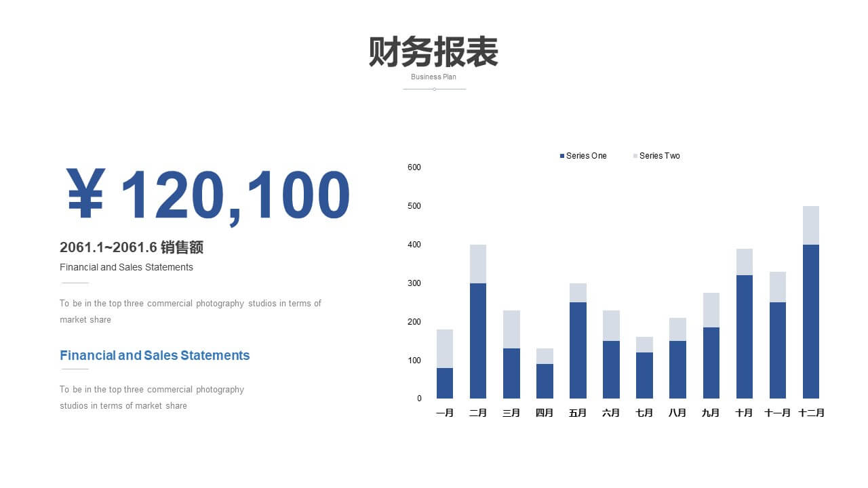Screen dimensions: 868x488
Task: Click the dark blue bar for 一月
Action: pyautogui.click(x=445, y=383)
